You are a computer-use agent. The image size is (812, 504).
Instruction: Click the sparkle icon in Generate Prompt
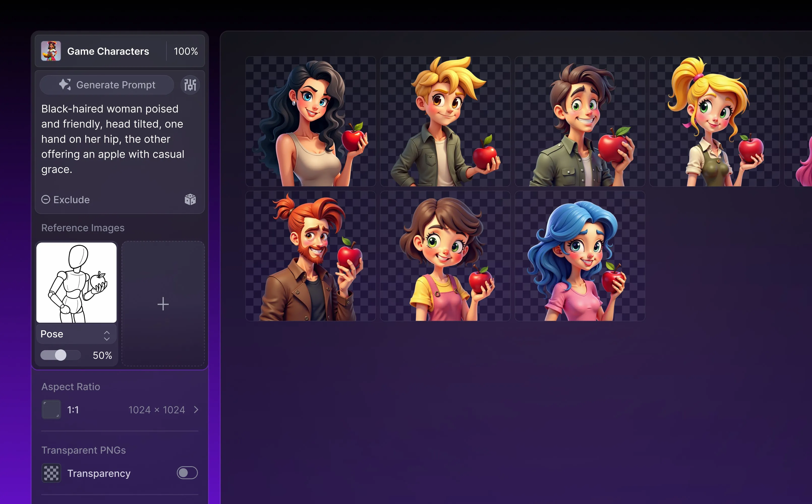[65, 84]
